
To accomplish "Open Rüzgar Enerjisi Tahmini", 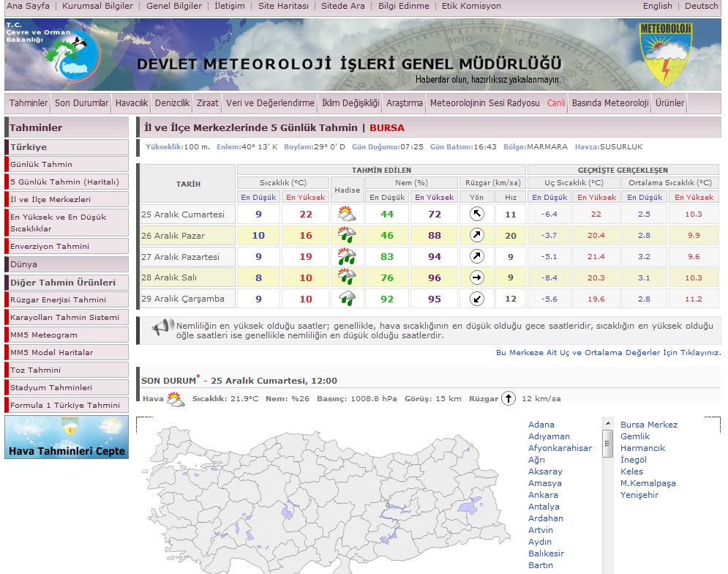I will click(67, 299).
